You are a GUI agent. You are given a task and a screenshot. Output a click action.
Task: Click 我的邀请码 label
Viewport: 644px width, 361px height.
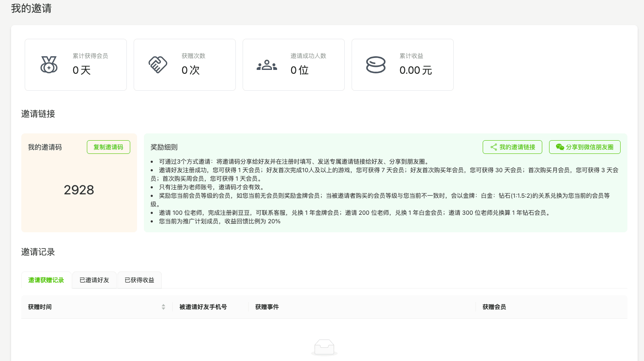point(45,147)
